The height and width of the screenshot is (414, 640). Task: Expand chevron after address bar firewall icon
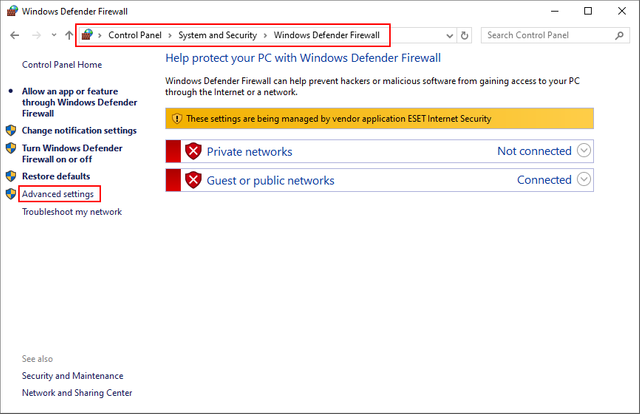click(x=100, y=36)
